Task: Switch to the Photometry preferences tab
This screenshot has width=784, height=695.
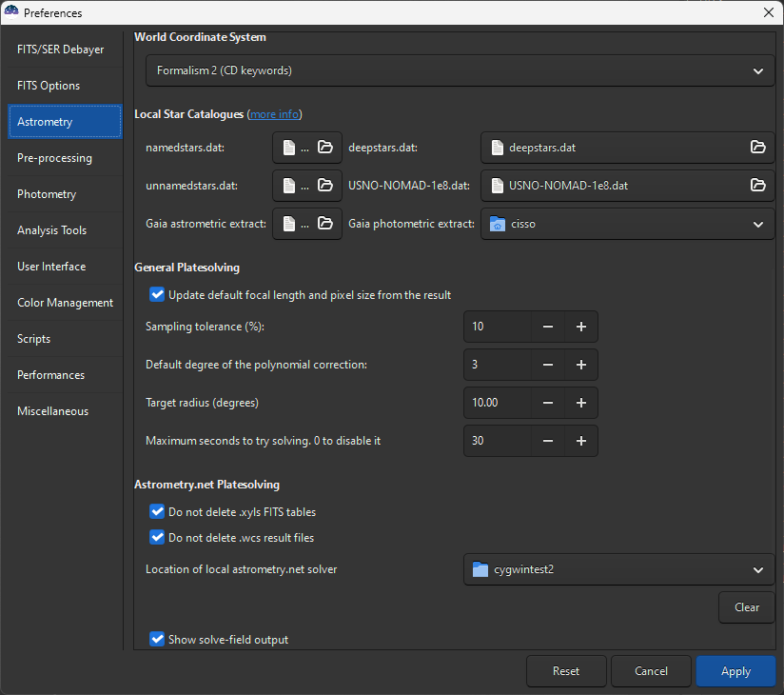Action: point(47,194)
